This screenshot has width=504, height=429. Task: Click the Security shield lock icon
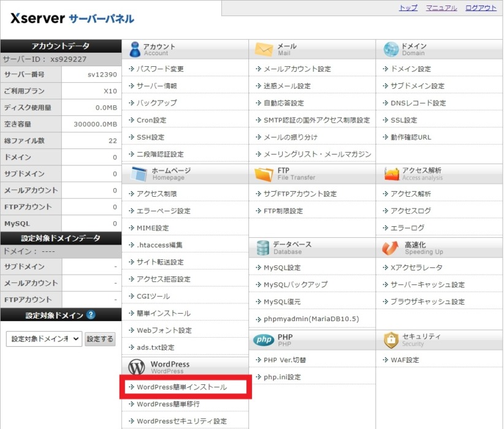click(391, 340)
